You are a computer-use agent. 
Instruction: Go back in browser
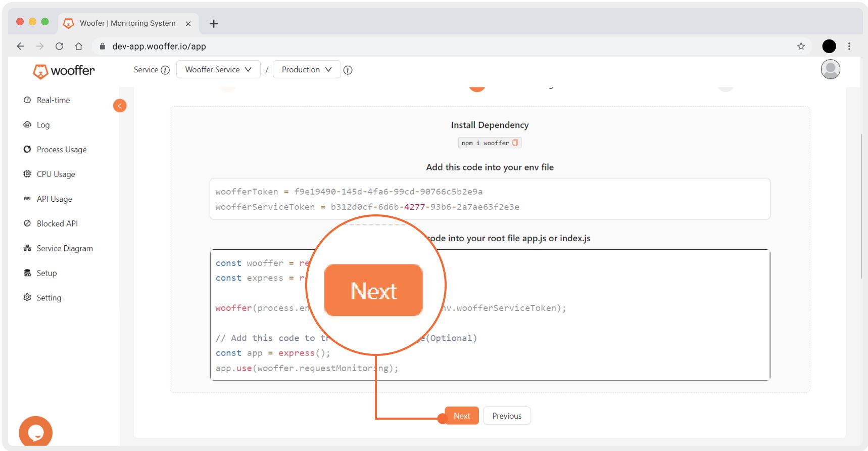pos(20,46)
